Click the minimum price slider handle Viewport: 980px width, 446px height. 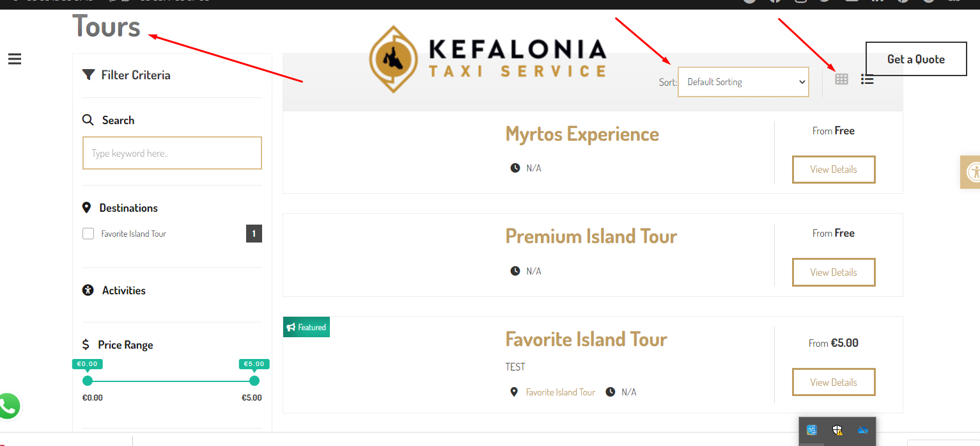click(x=88, y=381)
